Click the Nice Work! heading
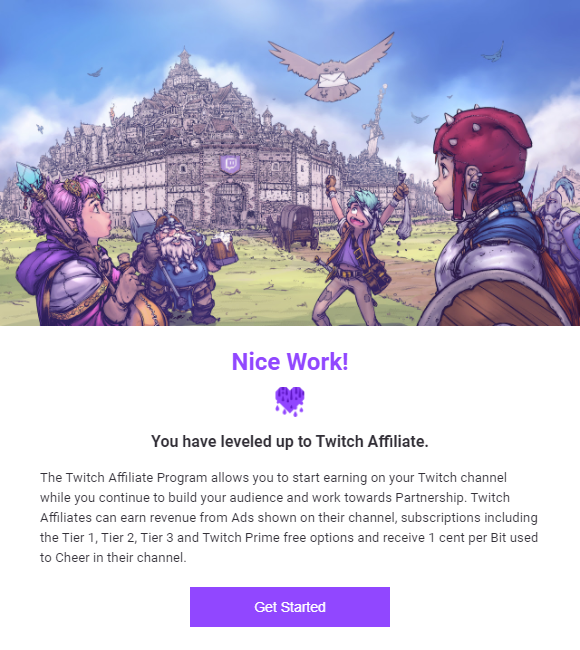 (x=290, y=361)
